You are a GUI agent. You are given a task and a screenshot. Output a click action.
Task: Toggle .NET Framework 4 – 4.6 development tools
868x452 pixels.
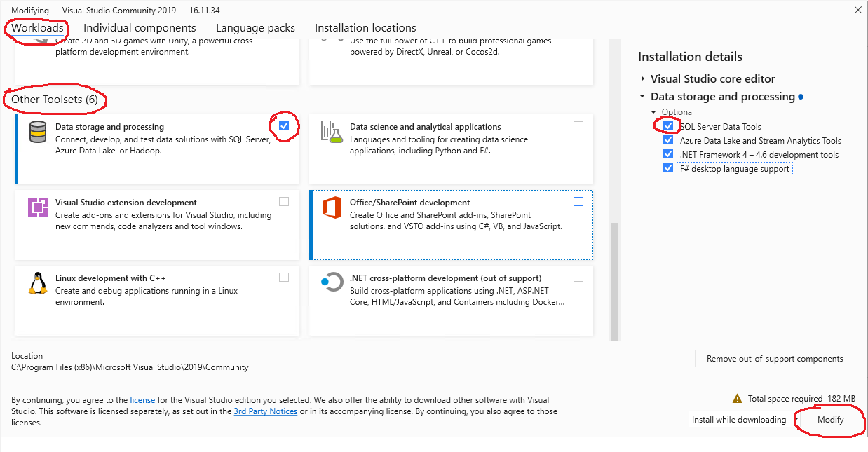click(x=668, y=154)
